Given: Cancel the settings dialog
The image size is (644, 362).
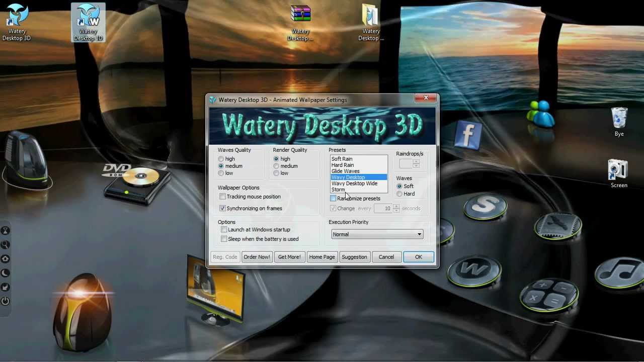Looking at the screenshot, I should 386,257.
